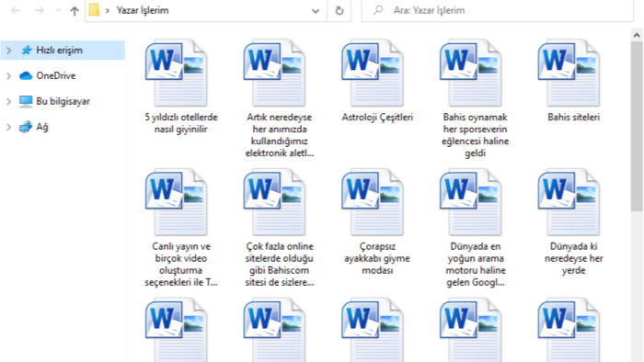
Task: Click file name 'Astroloji Çeşitleri'
Action: (x=377, y=118)
